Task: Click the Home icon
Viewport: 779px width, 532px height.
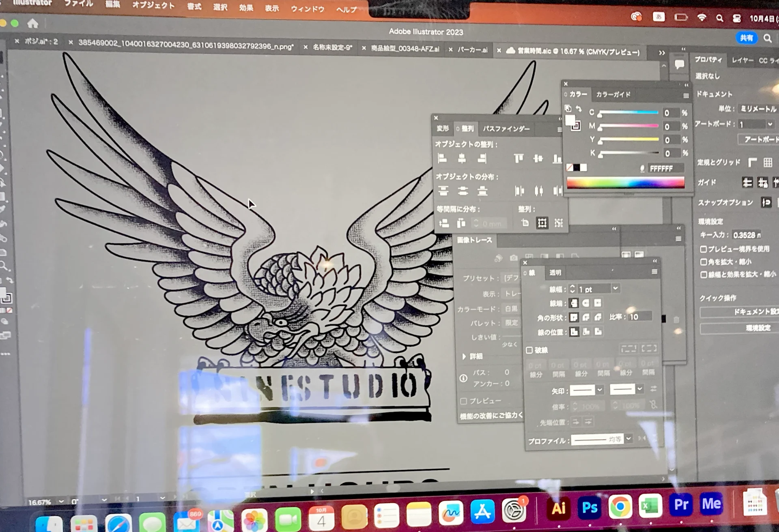Action: (33, 24)
